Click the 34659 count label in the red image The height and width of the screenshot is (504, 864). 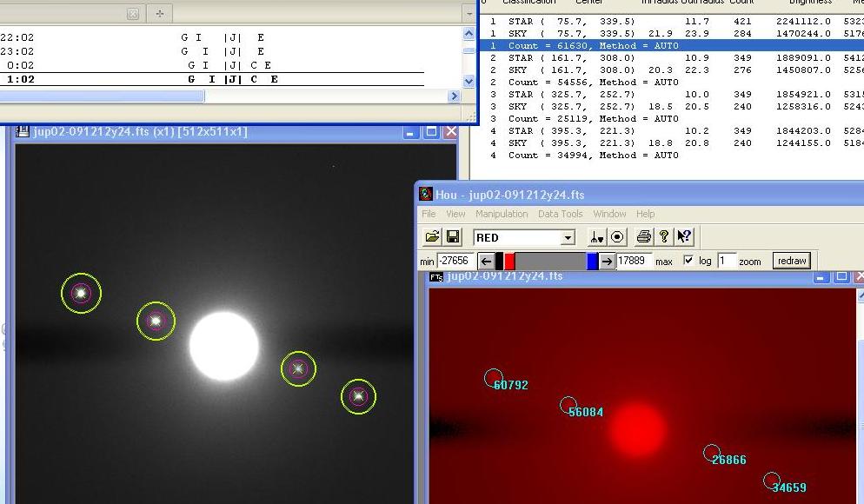pyautogui.click(x=789, y=487)
